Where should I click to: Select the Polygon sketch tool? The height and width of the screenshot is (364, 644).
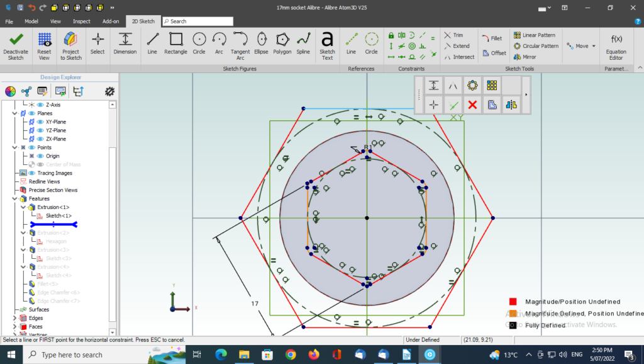[x=282, y=43]
